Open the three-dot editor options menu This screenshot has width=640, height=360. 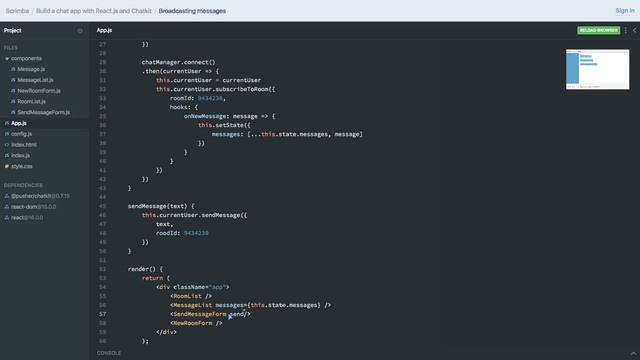click(x=626, y=30)
